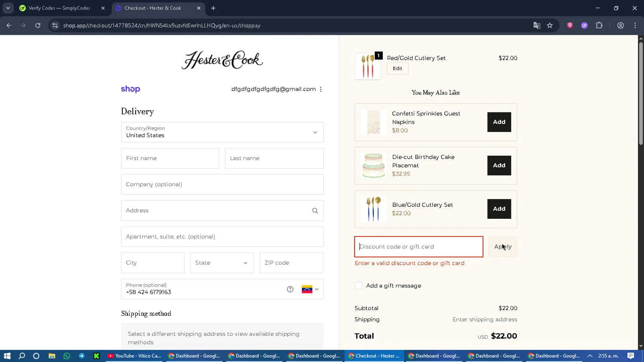This screenshot has width=644, height=362.
Task: Open the tab search dropdown arrow
Action: pos(8,8)
